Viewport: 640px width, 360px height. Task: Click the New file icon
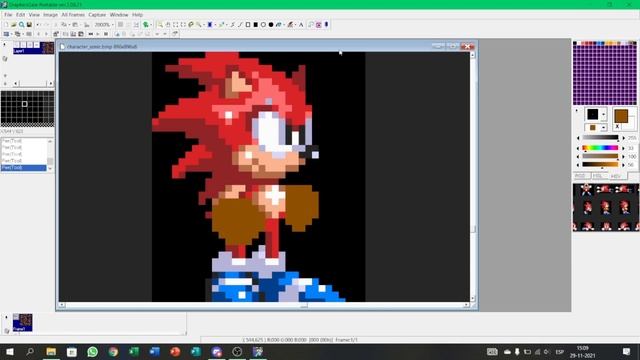[x=6, y=24]
